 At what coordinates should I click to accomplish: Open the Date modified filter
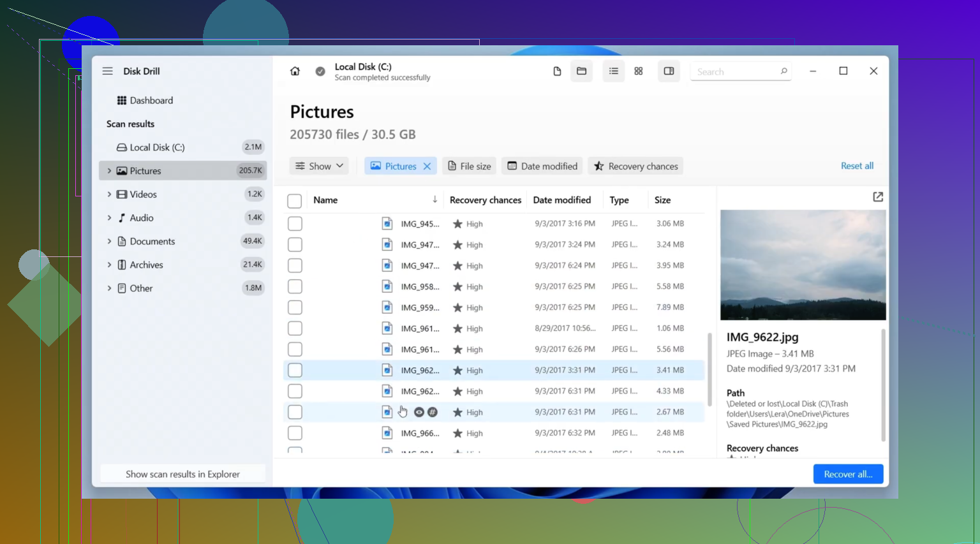(542, 166)
